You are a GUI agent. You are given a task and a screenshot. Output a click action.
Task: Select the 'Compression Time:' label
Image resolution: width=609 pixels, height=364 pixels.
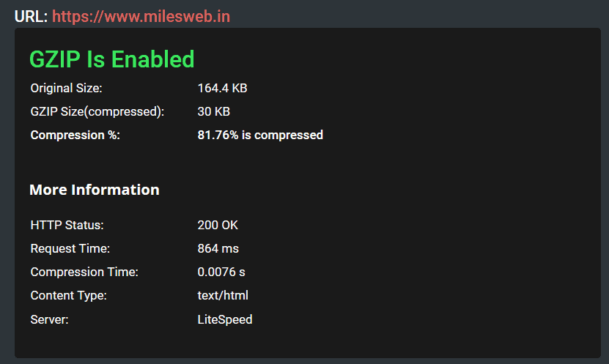(84, 272)
